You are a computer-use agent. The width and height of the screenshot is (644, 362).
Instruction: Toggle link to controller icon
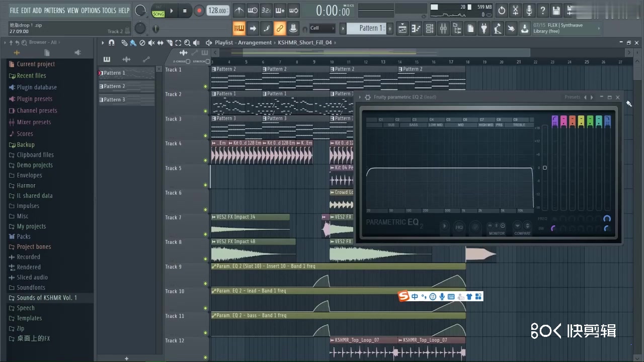coord(280,28)
